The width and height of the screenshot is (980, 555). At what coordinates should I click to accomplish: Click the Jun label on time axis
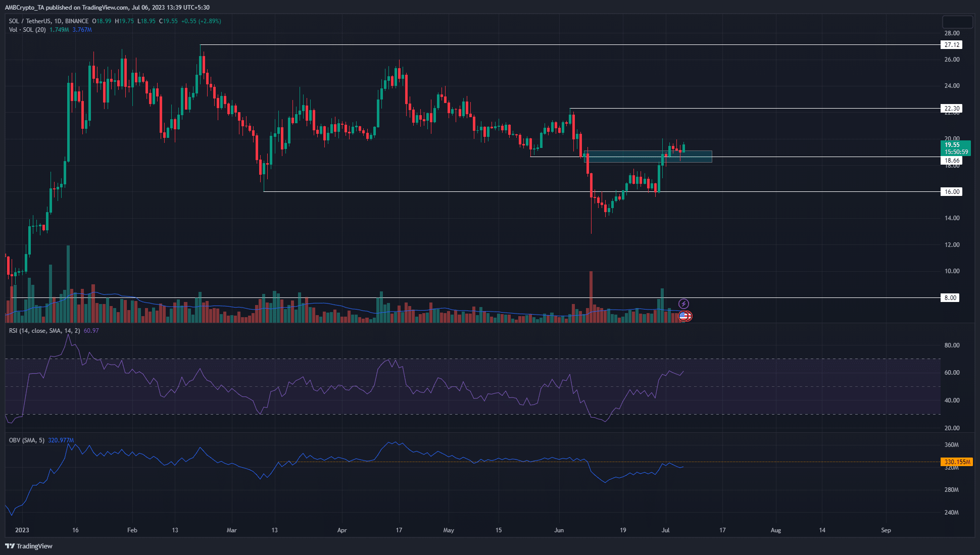click(x=559, y=530)
